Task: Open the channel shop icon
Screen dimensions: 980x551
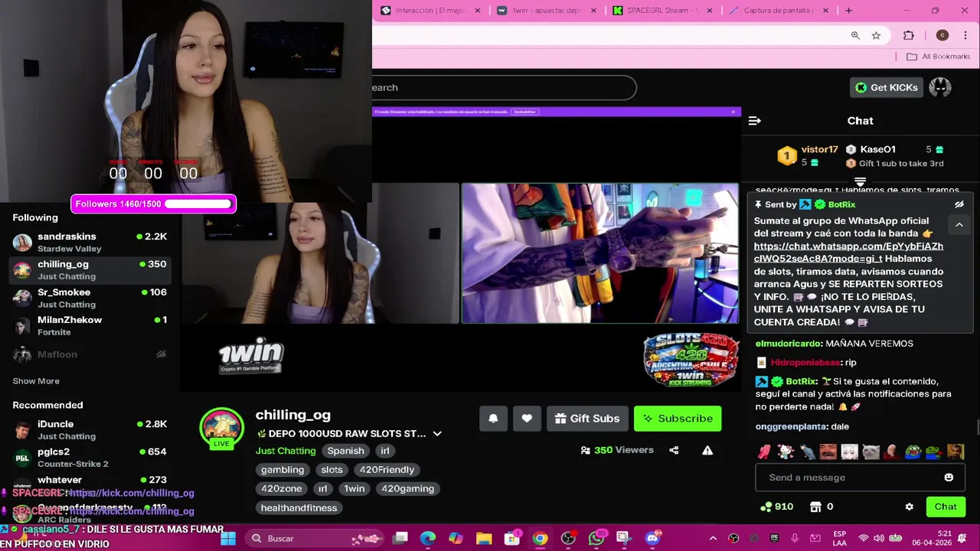Action: click(815, 507)
